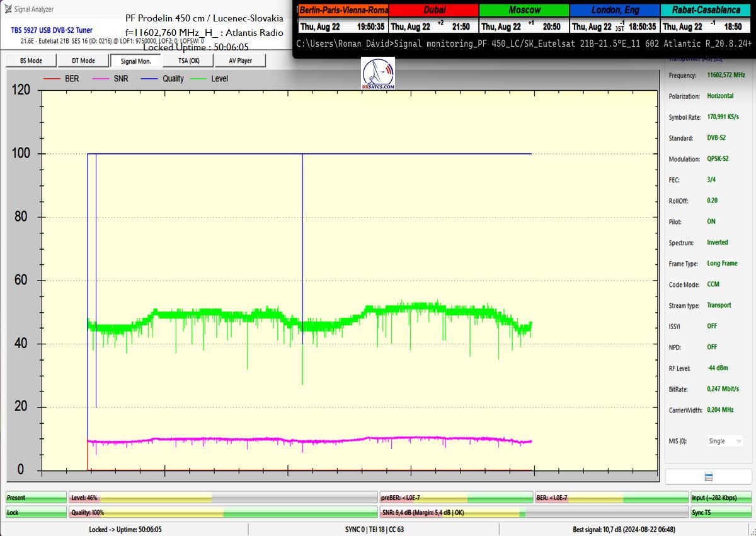The image size is (756, 536).
Task: Click the Signal Analyzer app icon
Action: (8, 9)
